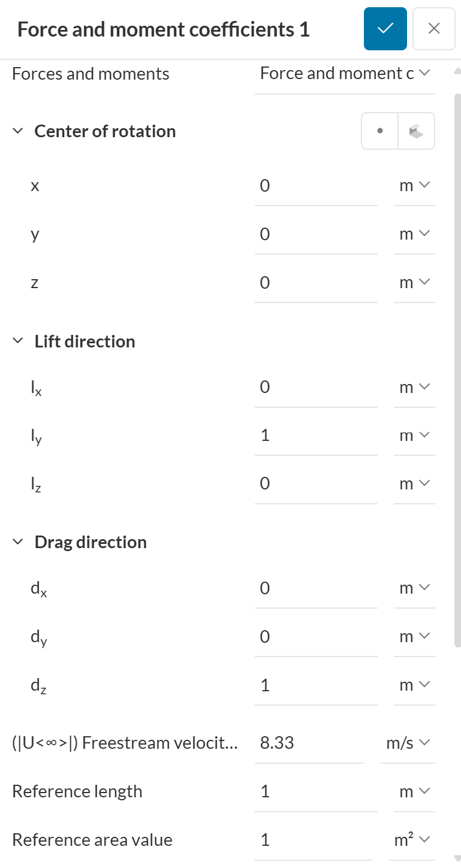461x868 pixels.
Task: Confirm settings with the blue checkmark button
Action: pos(385,29)
